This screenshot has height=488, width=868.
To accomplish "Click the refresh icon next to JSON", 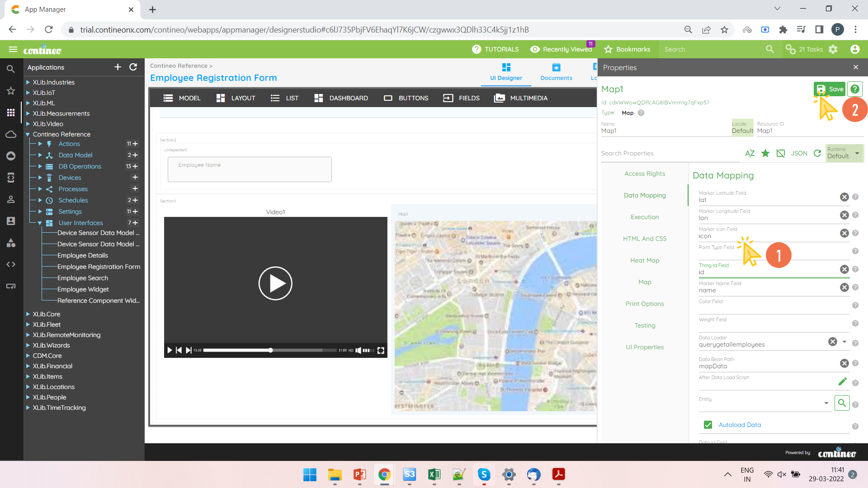I will [817, 153].
